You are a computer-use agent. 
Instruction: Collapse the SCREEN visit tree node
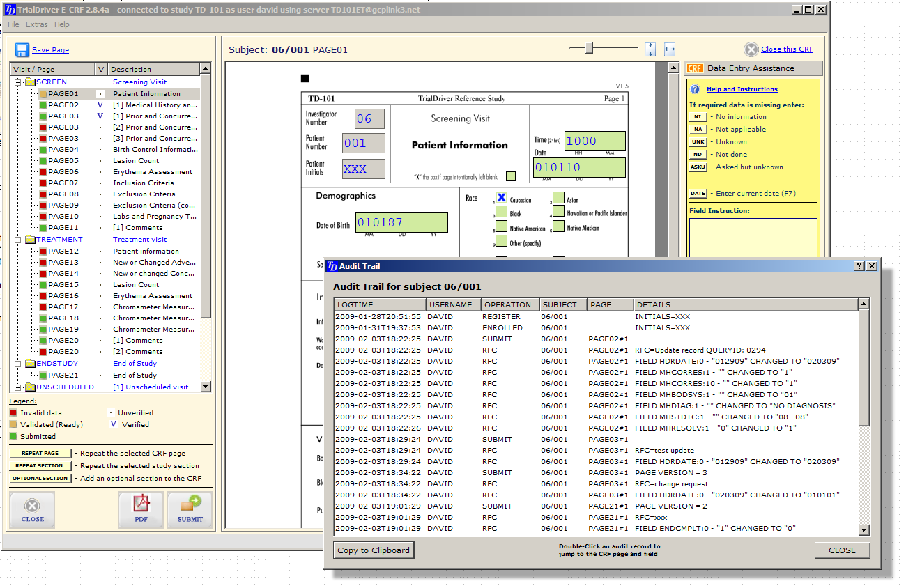[19, 82]
